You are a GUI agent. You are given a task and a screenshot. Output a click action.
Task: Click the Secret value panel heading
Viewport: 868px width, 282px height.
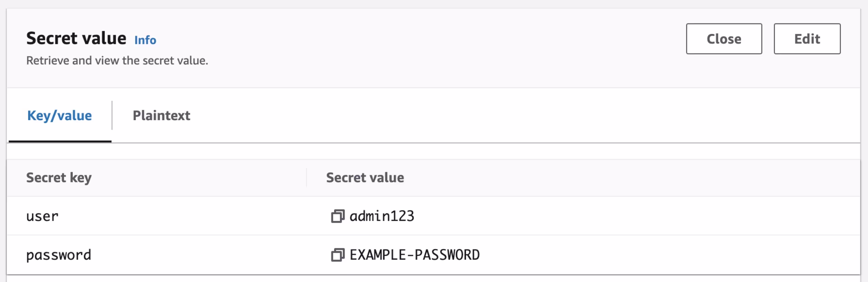(76, 38)
